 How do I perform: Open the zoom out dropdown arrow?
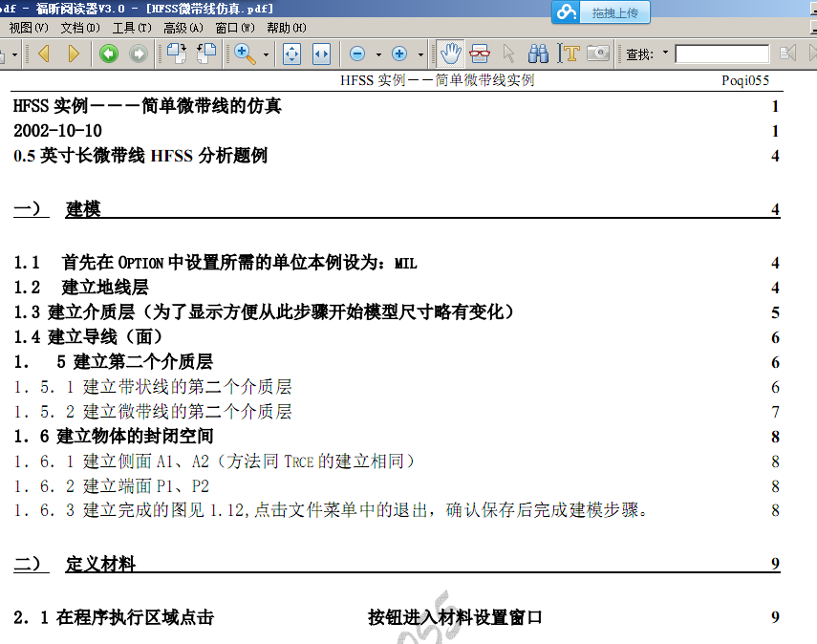point(378,54)
